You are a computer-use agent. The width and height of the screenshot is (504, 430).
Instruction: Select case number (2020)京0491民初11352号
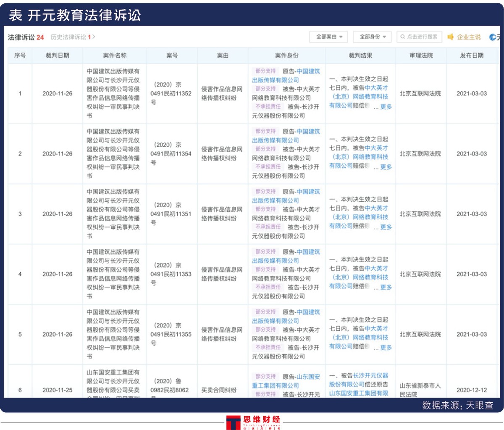pyautogui.click(x=171, y=93)
